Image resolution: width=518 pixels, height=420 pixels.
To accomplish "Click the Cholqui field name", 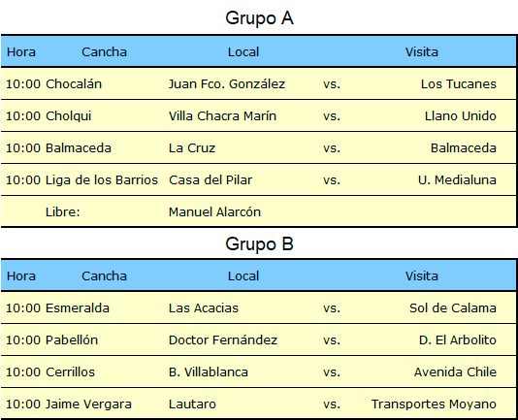I will [68, 116].
